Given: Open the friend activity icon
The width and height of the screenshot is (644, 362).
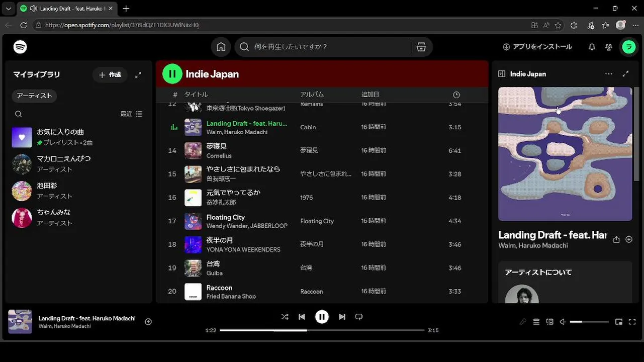Looking at the screenshot, I should click(609, 47).
